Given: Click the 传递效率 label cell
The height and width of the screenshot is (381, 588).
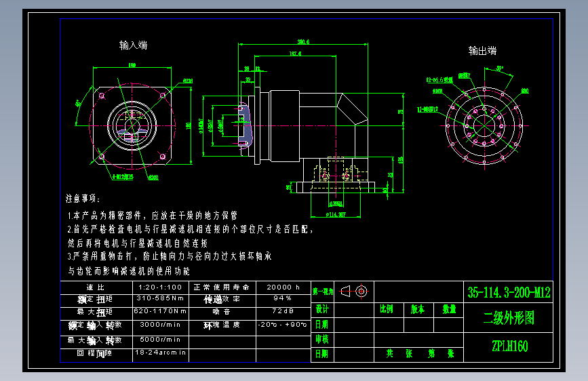Looking at the screenshot, I should pyautogui.click(x=222, y=300).
